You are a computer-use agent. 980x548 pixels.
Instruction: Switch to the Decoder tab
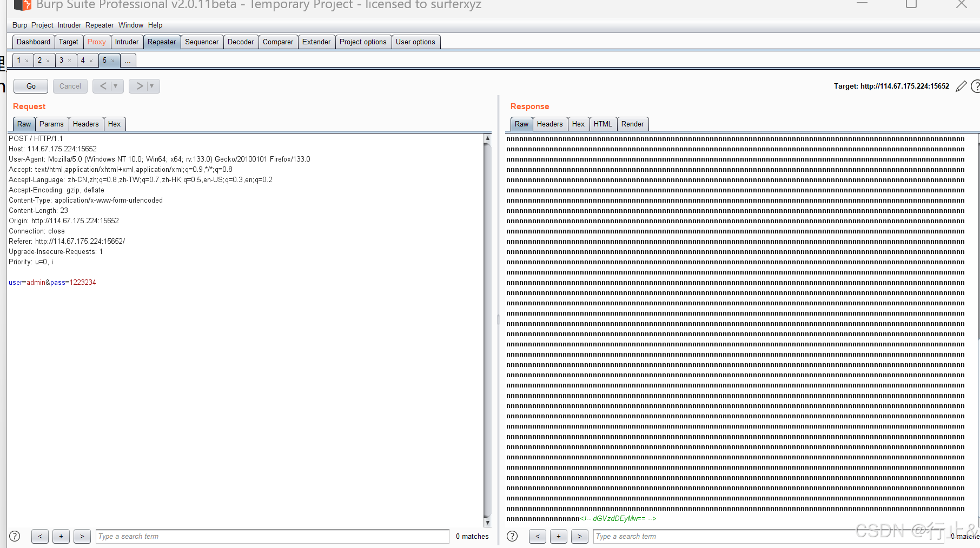point(241,42)
